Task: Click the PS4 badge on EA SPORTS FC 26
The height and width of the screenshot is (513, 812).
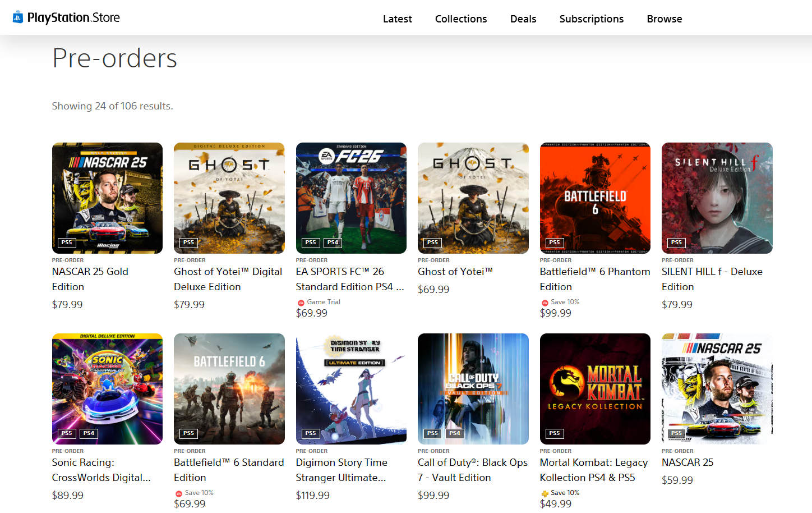Action: 333,242
